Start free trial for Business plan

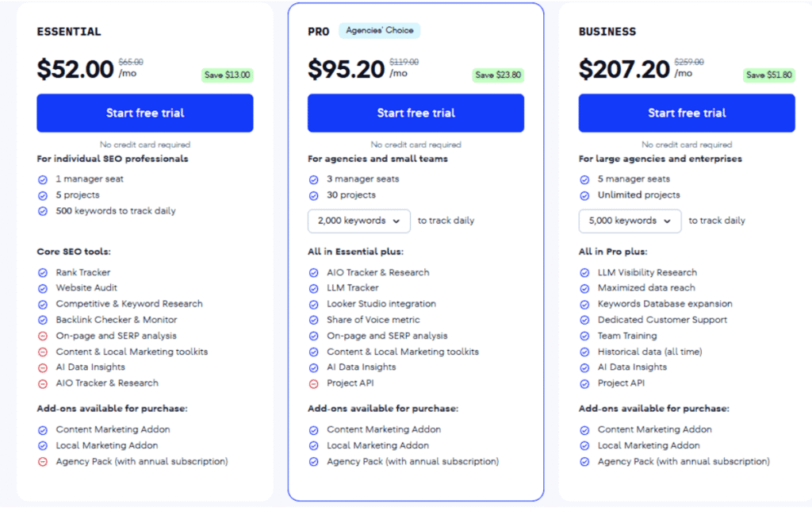[x=687, y=113]
